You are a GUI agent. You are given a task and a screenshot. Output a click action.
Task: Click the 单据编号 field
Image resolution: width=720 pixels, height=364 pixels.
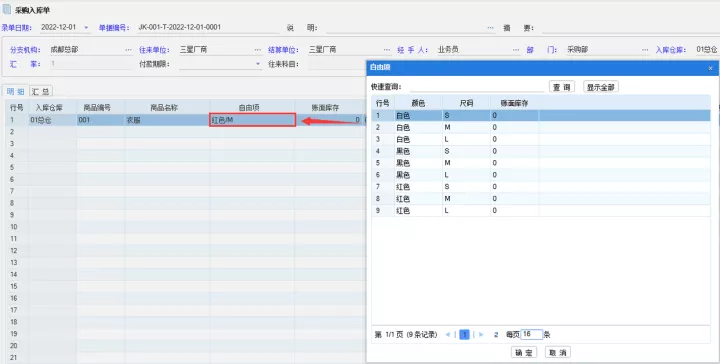[208, 28]
